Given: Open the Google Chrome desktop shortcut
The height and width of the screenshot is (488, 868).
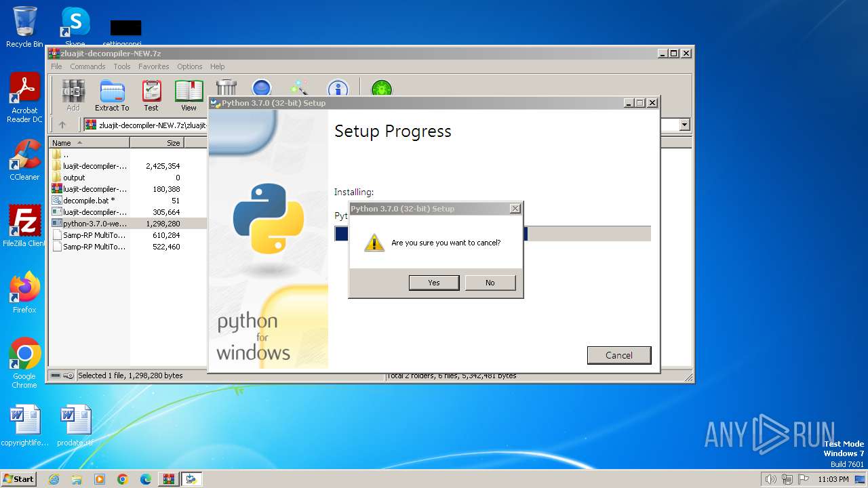Looking at the screenshot, I should 24,363.
